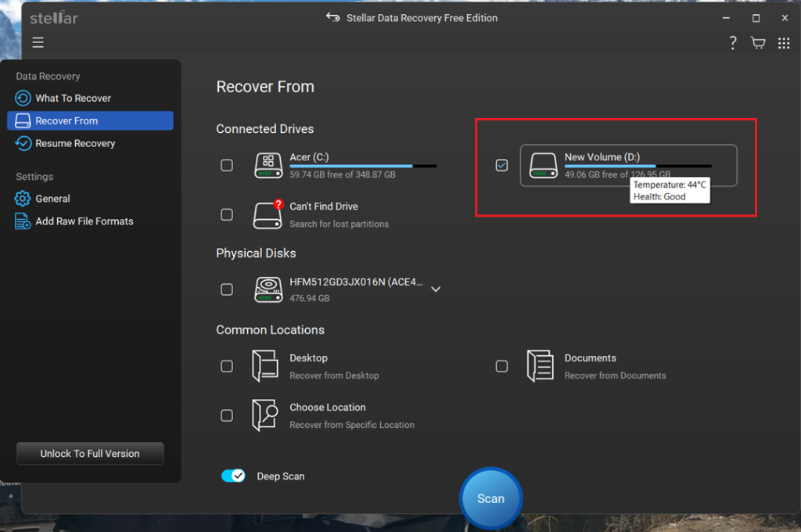Click the 'Deep Scan' label

tap(281, 476)
